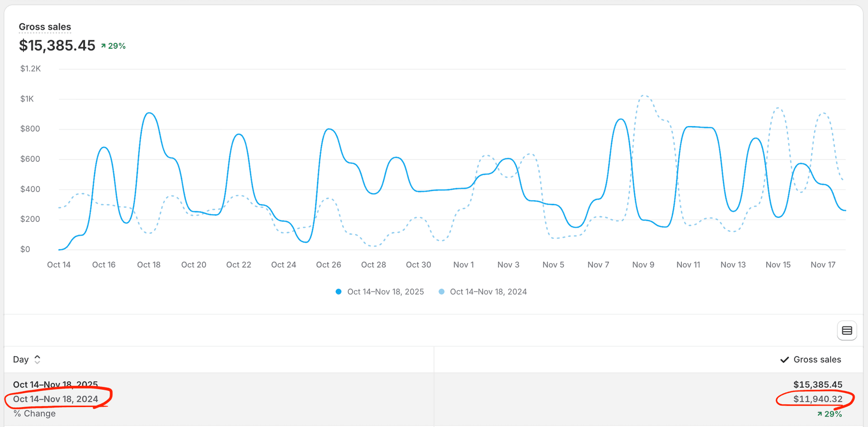Toggle the Oct 14–Nov 18, 2025 legend entry
The height and width of the screenshot is (427, 868).
click(385, 291)
